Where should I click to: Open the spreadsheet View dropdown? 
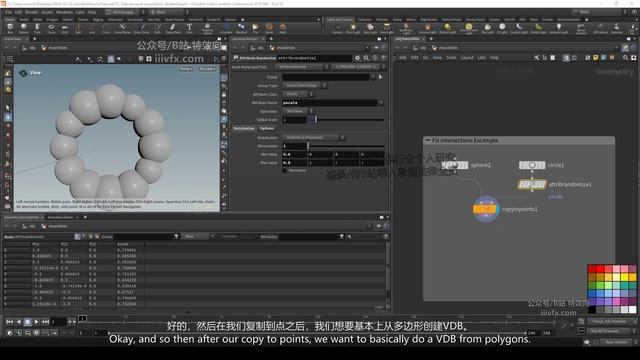tap(197, 237)
